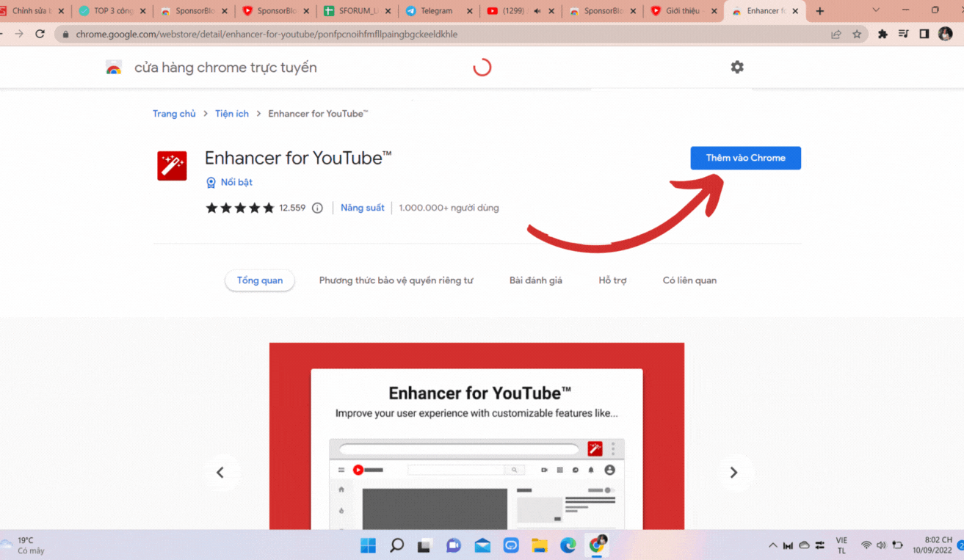Viewport: 964px width, 560px height.
Task: Bookmark this page with star icon
Action: 857,34
